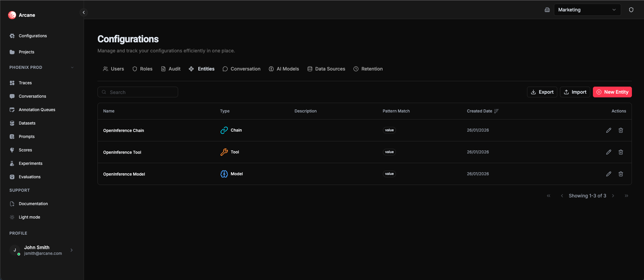Open Documentation in the Support section
The height and width of the screenshot is (280, 644).
point(33,204)
